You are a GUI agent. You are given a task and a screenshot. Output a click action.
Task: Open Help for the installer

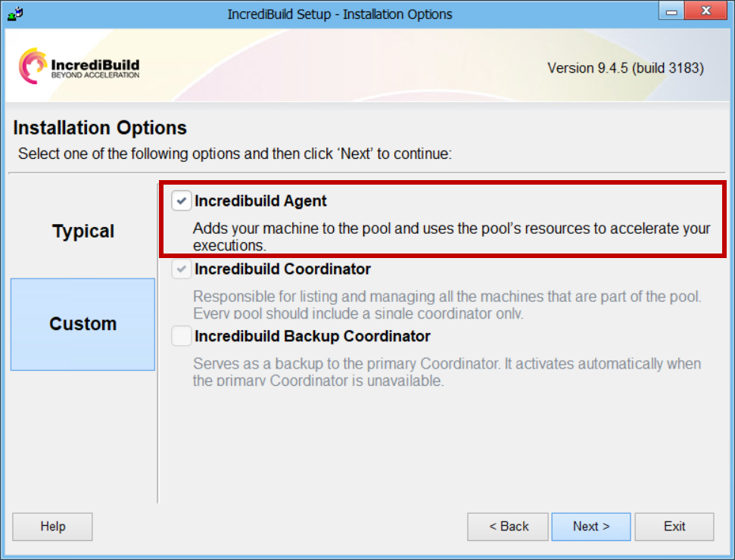tap(53, 527)
